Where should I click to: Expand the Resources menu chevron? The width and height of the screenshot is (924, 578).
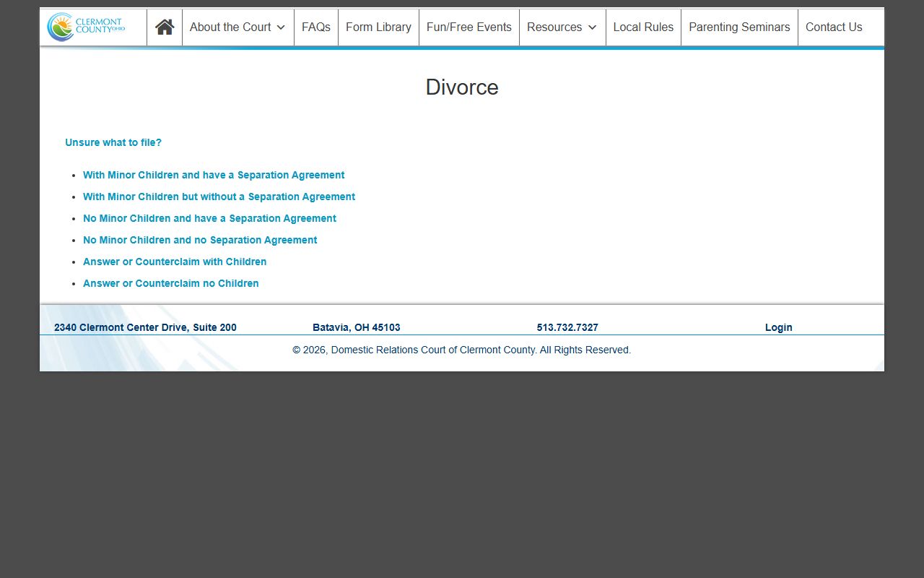[593, 27]
